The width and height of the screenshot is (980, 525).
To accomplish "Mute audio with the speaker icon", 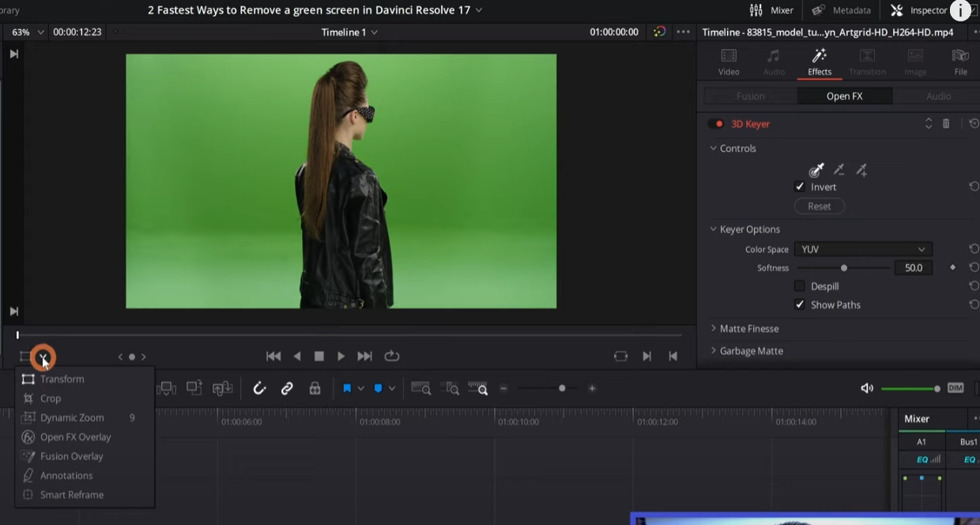I will click(867, 388).
